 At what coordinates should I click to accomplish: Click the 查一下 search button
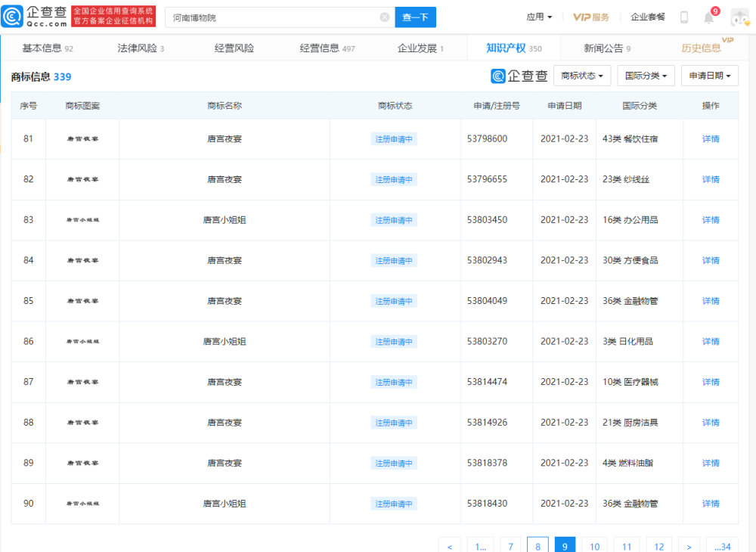pos(415,17)
